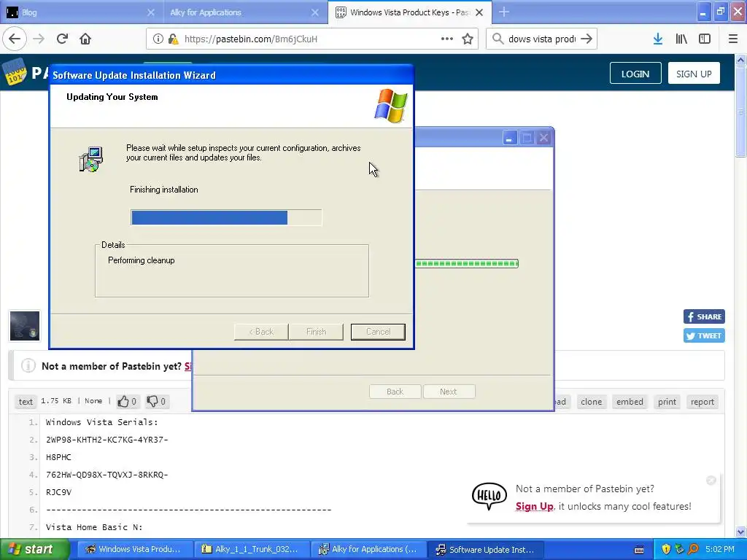Open the downloads arrow panel
747x560 pixels.
tap(658, 39)
